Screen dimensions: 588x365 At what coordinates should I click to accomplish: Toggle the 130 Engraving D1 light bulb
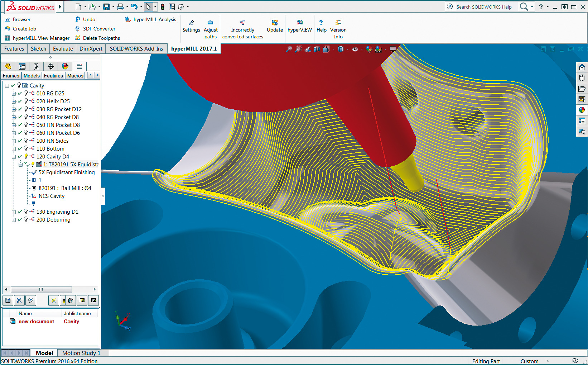(x=26, y=212)
